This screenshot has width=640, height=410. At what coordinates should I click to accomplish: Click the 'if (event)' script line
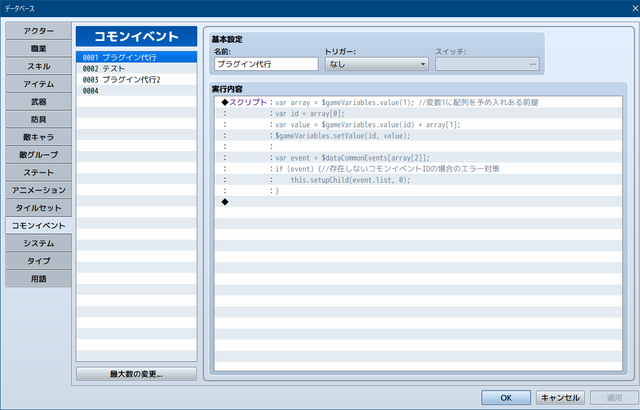click(418, 168)
